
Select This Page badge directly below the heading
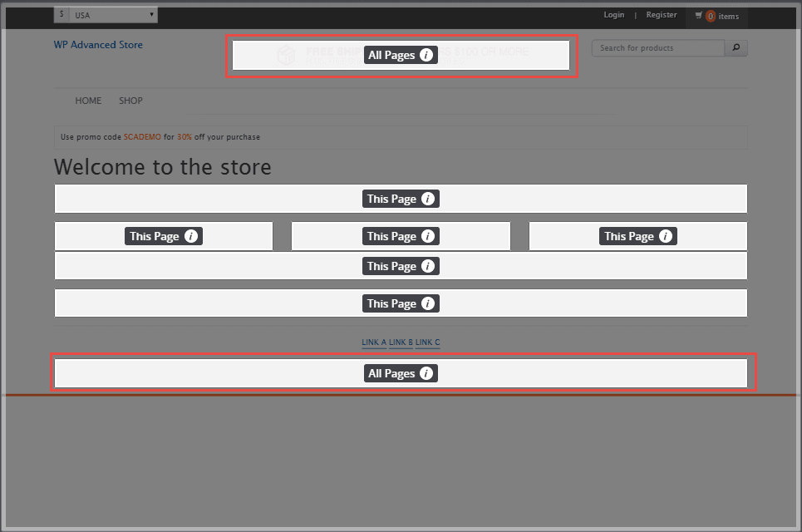[401, 199]
